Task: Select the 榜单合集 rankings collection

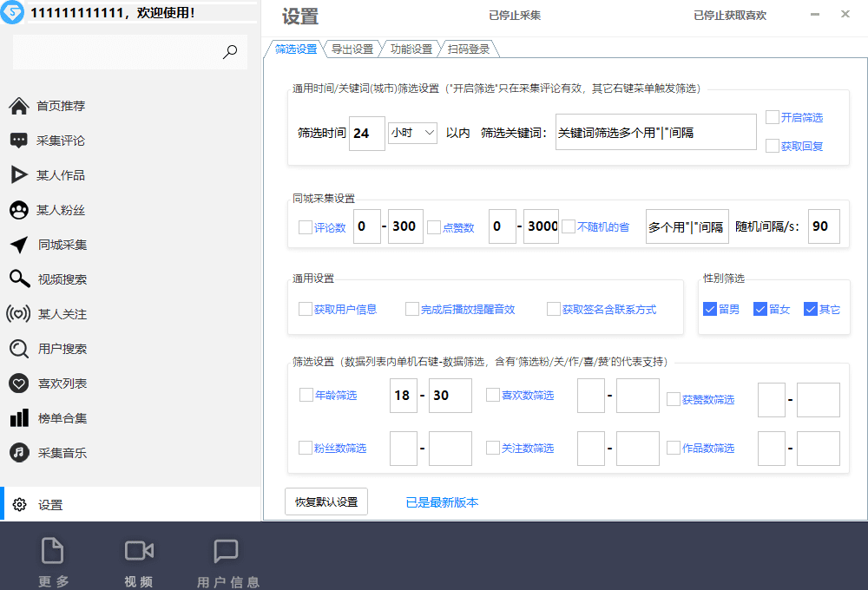Action: click(x=62, y=418)
